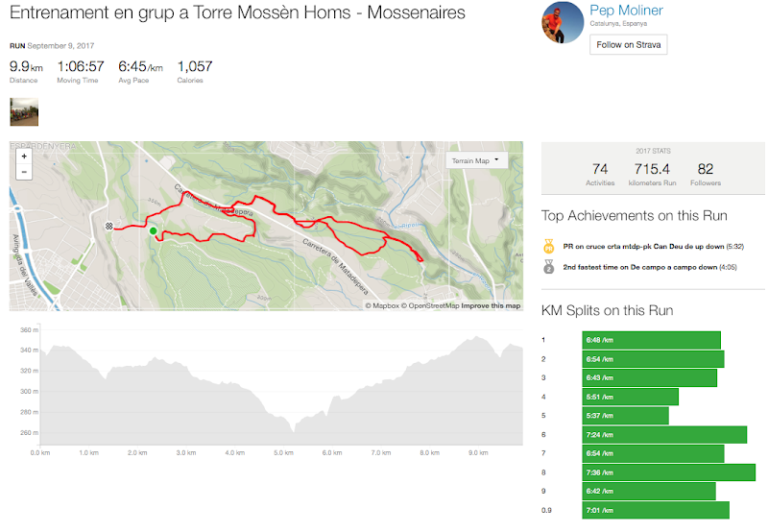Open the De campo a campo down segment

tap(640, 267)
